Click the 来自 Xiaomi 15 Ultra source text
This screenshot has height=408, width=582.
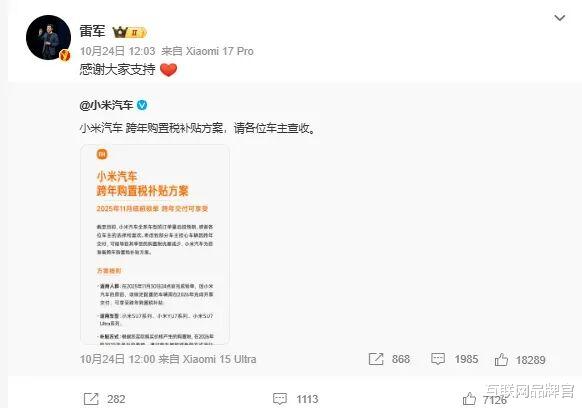point(207,359)
